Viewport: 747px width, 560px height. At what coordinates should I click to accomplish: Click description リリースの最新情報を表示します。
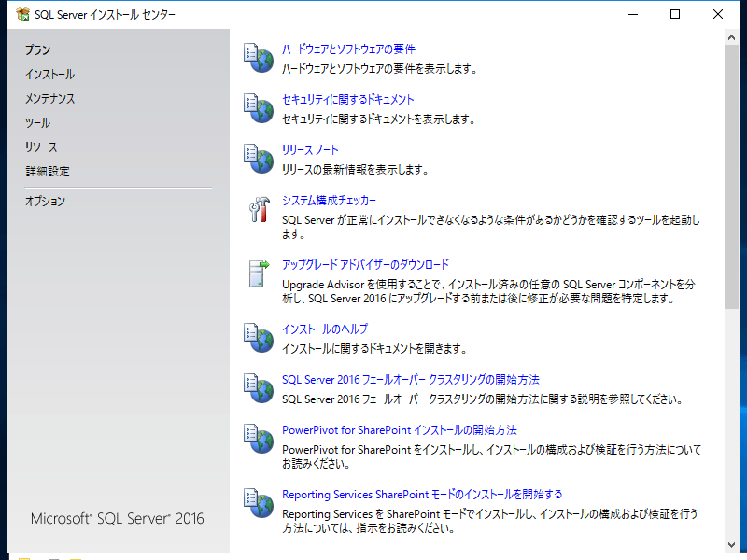point(356,170)
